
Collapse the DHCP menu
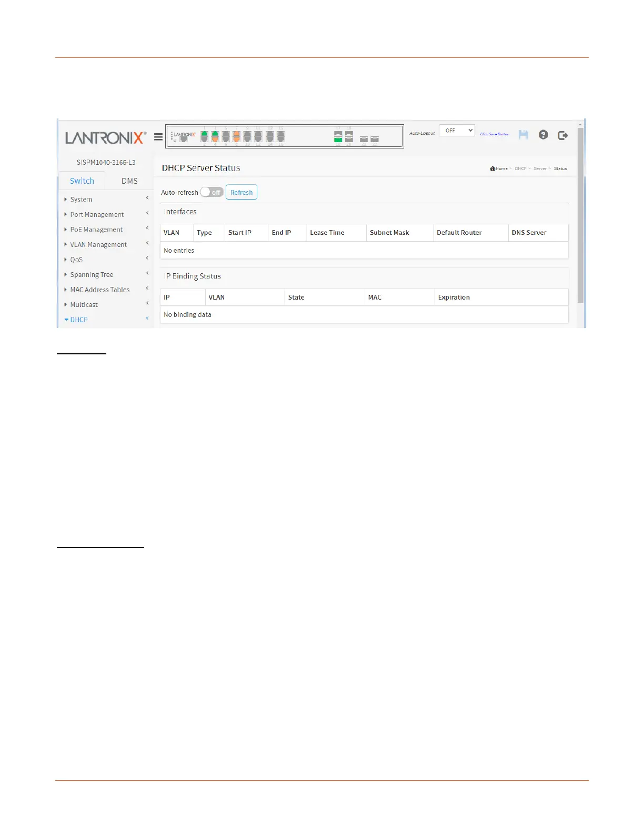pyautogui.click(x=106, y=320)
